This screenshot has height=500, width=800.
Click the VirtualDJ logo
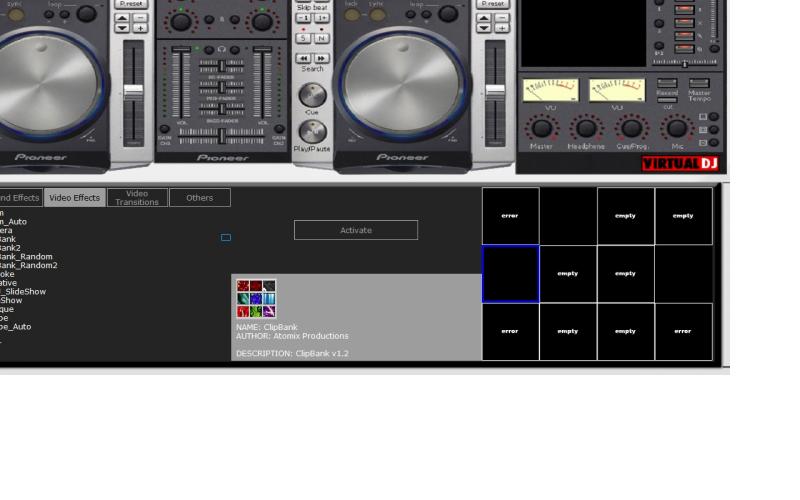(x=680, y=164)
